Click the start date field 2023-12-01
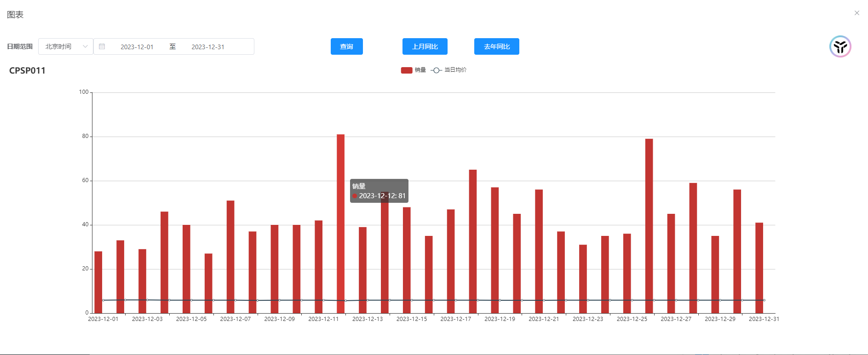 click(137, 47)
